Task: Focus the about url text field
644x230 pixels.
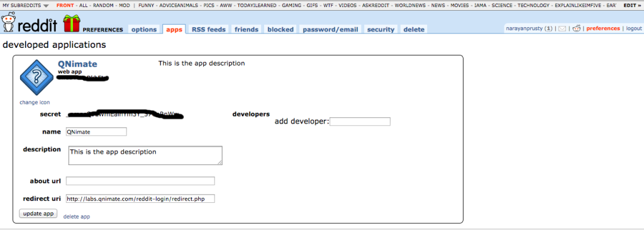Action: [140, 181]
